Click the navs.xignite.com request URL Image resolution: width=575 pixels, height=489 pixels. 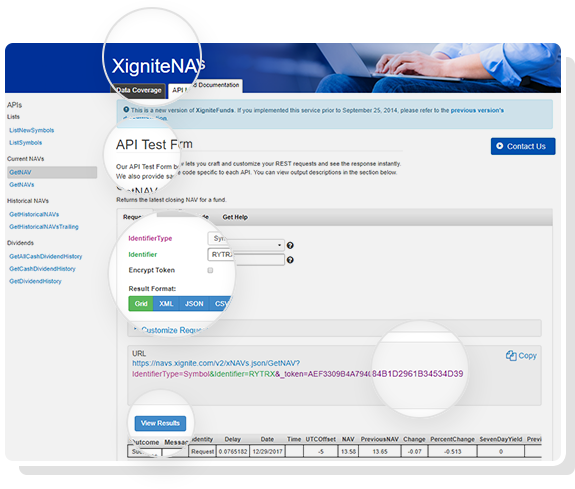216,363
